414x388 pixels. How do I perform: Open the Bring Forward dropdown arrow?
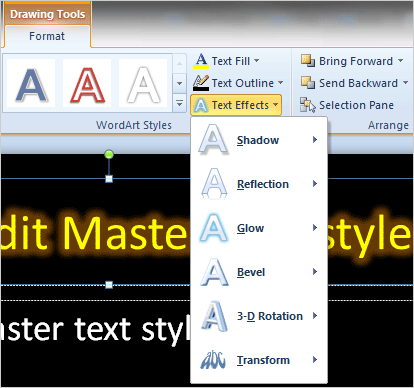(400, 61)
